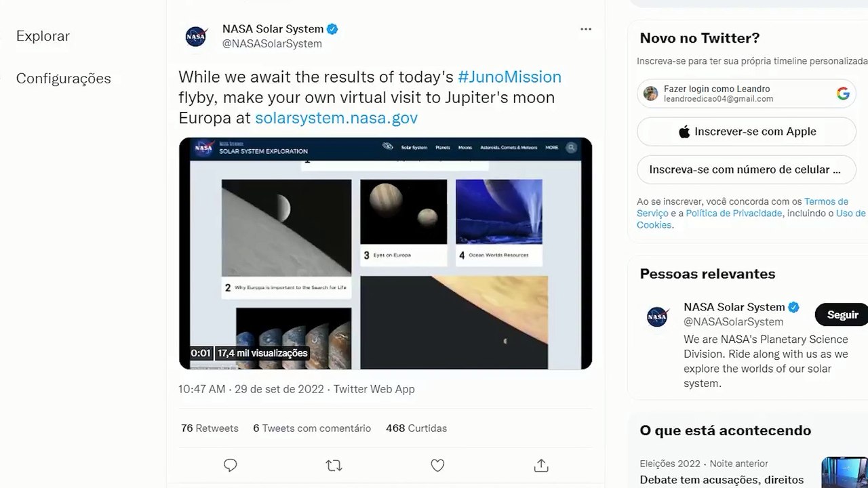Click the search magnifier in video thumbnail
Screen dimensions: 868x488
point(572,147)
